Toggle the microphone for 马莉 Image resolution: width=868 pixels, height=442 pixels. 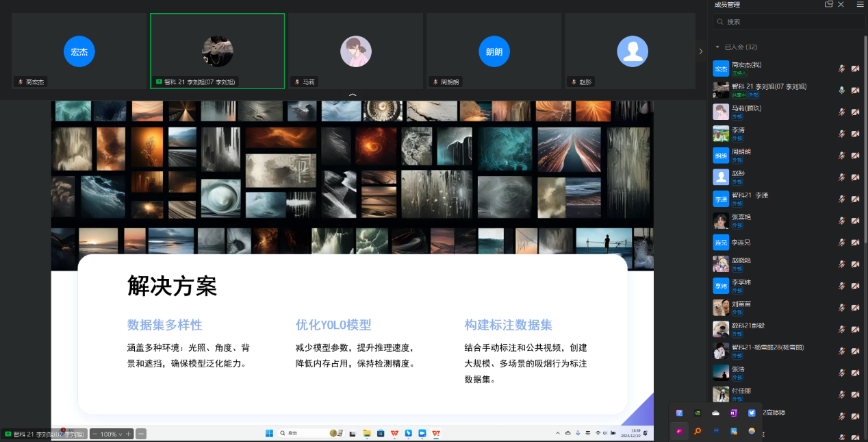pyautogui.click(x=842, y=112)
